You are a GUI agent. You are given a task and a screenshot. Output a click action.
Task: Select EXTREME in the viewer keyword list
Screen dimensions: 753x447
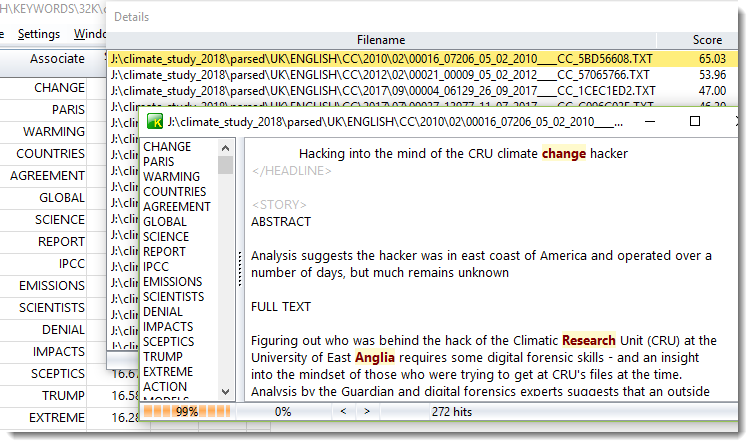[x=168, y=371]
